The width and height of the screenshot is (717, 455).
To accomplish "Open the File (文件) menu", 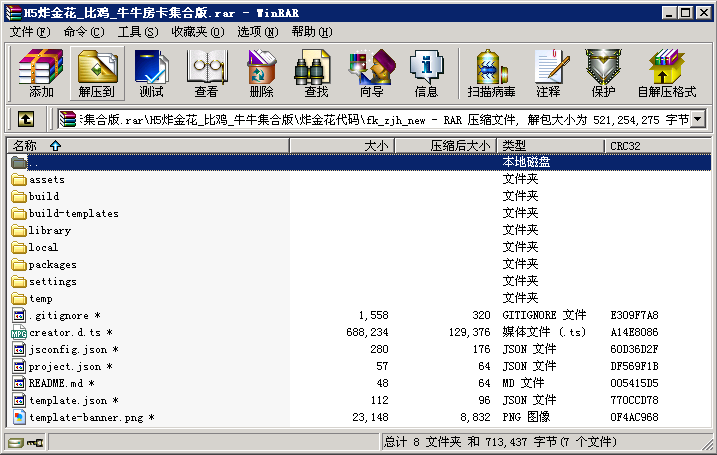I will click(29, 32).
